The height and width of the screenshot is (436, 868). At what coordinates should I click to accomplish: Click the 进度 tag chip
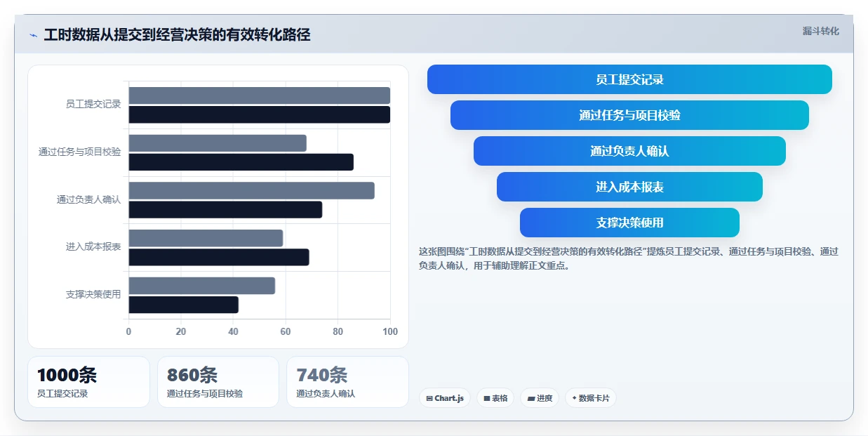540,398
